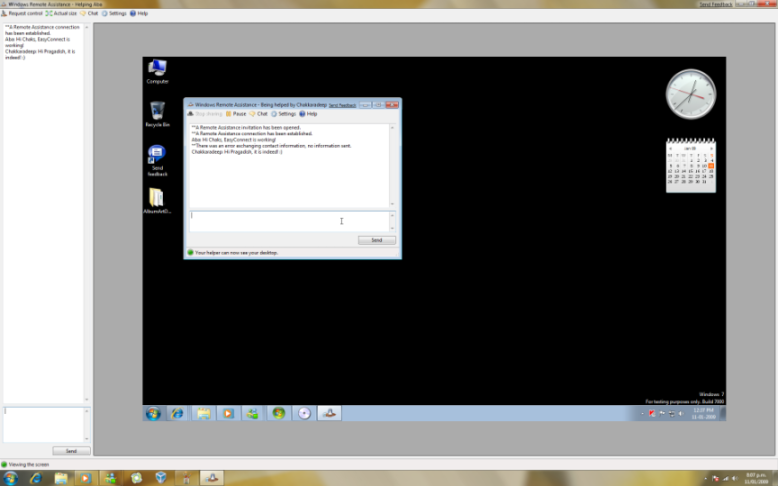
Task: Click Stop sharing in remote window toolbar
Action: point(204,114)
